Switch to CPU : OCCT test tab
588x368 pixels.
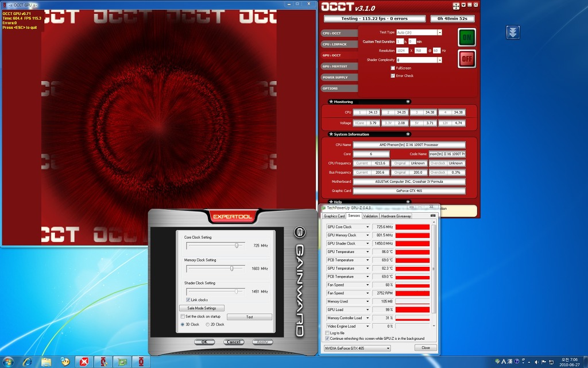pos(339,33)
